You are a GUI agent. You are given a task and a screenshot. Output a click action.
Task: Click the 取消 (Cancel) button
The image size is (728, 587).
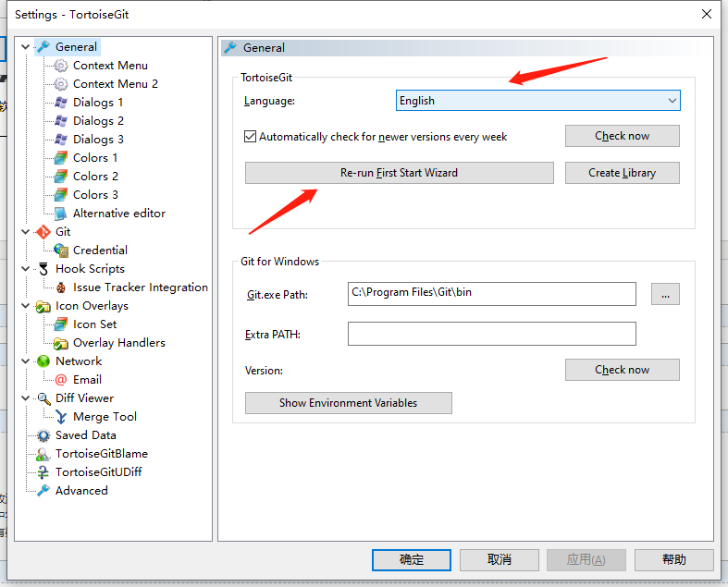(500, 560)
